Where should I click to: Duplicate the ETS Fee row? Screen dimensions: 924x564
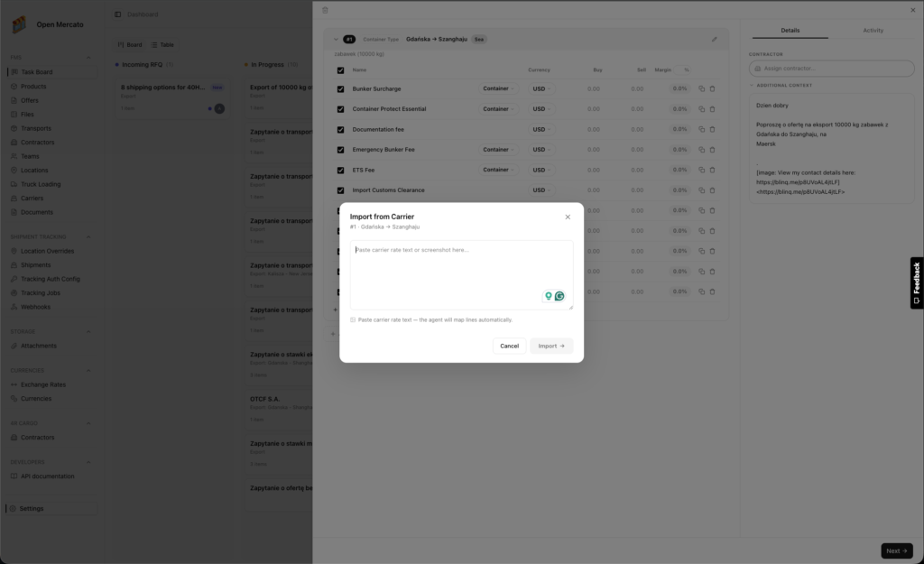701,170
